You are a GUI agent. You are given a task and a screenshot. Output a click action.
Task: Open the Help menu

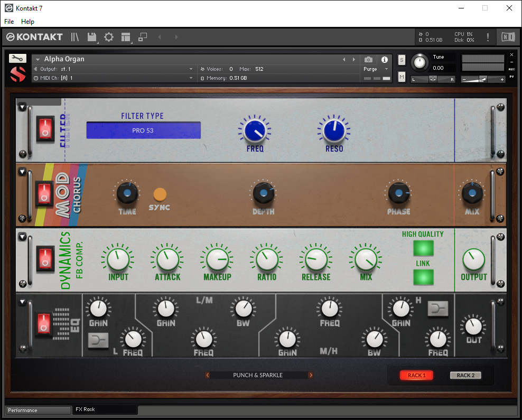[x=27, y=21]
